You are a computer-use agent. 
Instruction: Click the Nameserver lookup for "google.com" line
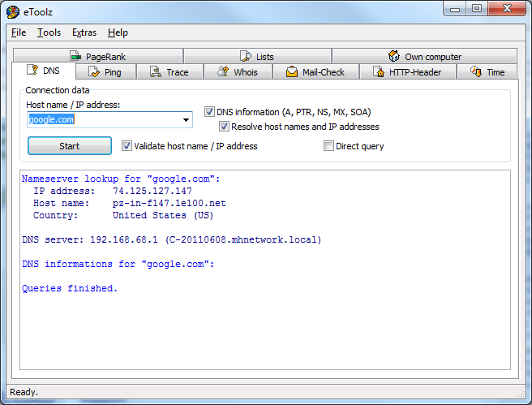point(121,179)
